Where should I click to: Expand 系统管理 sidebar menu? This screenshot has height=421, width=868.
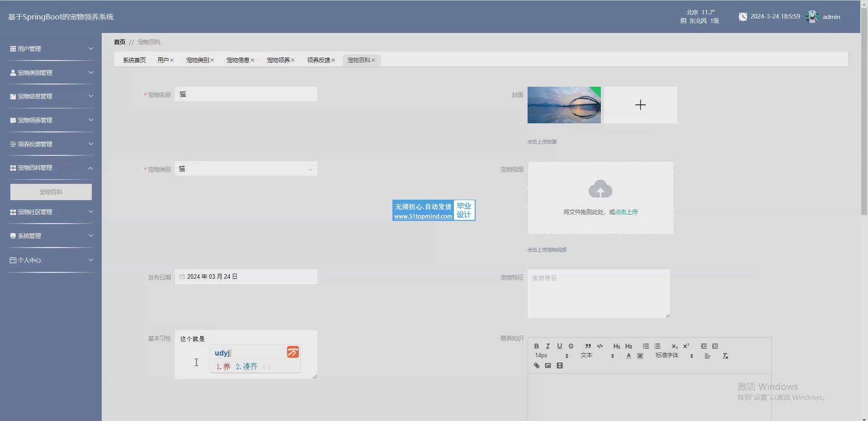[x=51, y=236]
